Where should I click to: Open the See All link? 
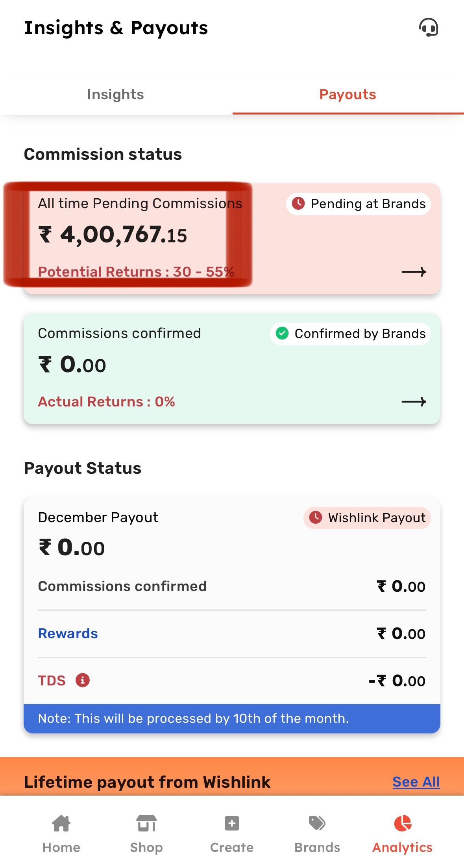pyautogui.click(x=416, y=782)
